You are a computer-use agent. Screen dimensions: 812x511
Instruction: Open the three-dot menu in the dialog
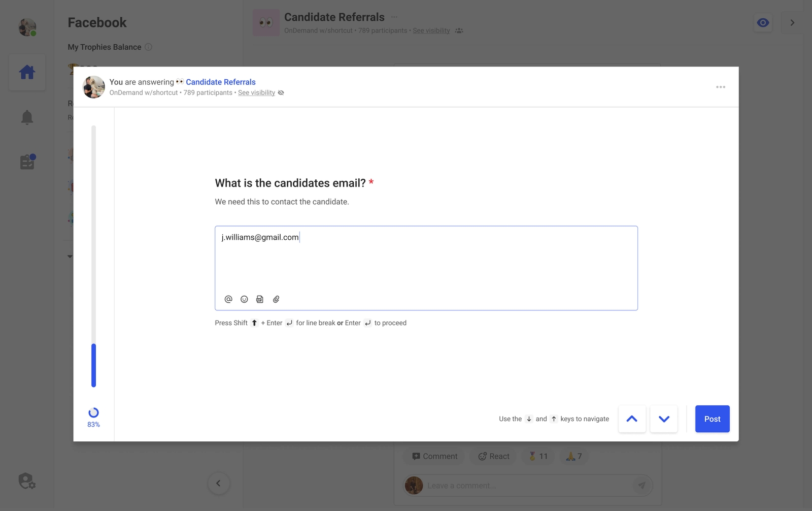pyautogui.click(x=721, y=87)
